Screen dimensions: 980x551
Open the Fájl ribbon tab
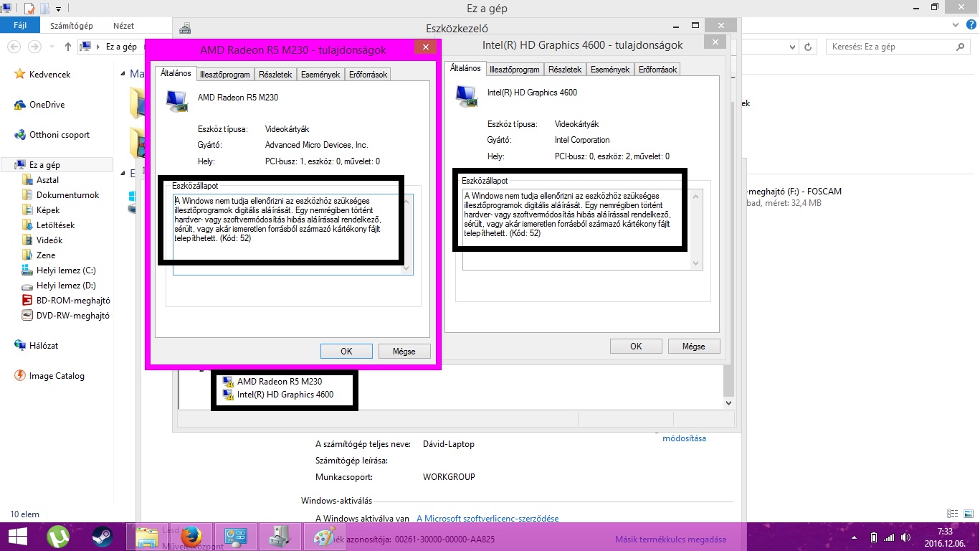pos(20,26)
